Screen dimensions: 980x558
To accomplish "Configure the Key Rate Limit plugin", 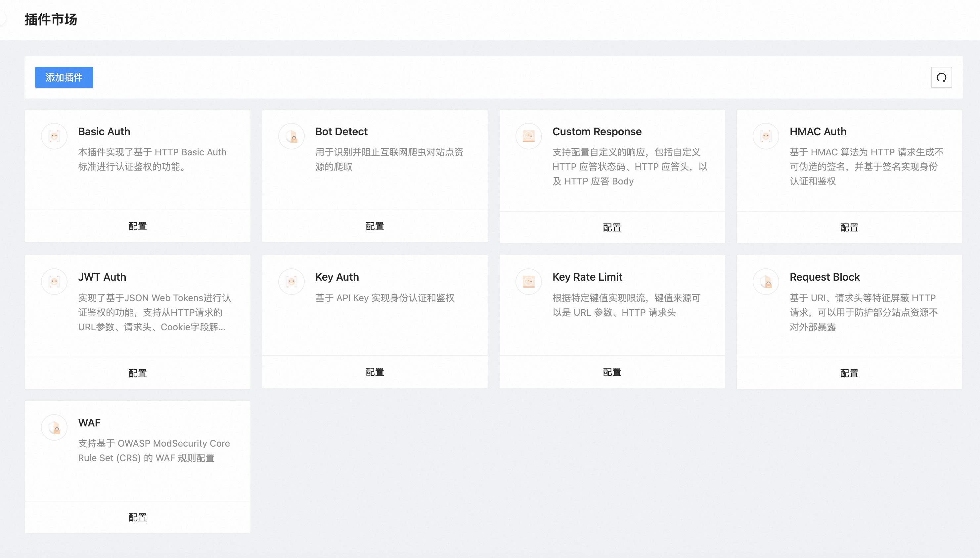I will click(612, 372).
